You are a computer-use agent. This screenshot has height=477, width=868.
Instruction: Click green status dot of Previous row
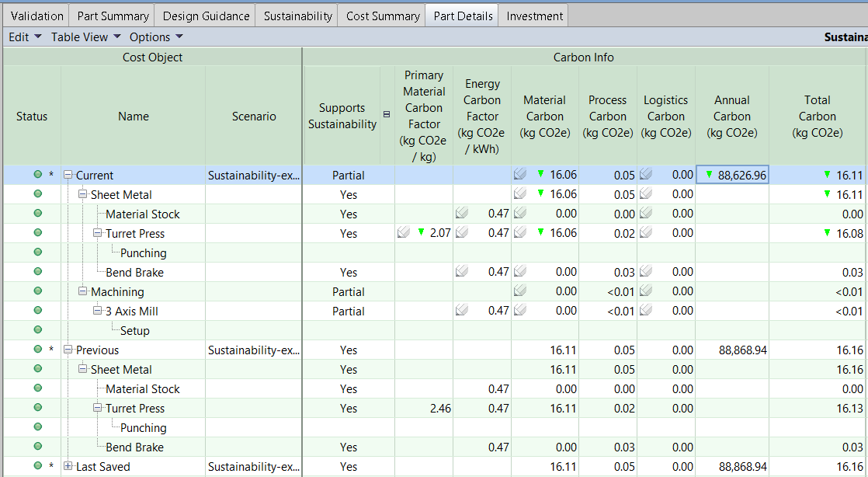[x=37, y=349]
